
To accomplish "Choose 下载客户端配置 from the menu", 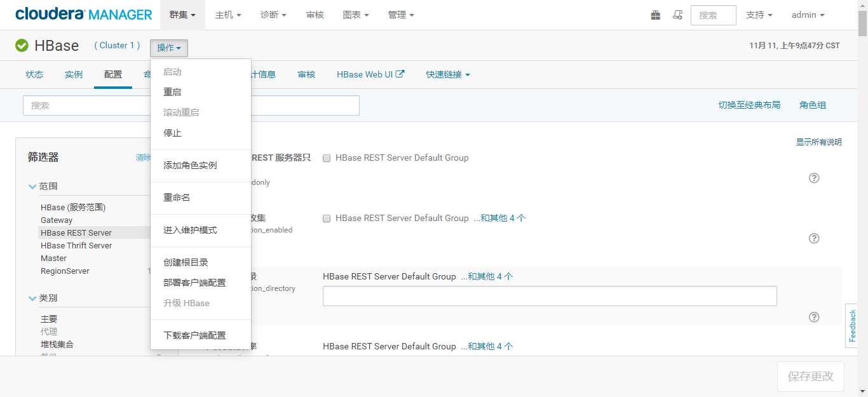I will (x=201, y=335).
